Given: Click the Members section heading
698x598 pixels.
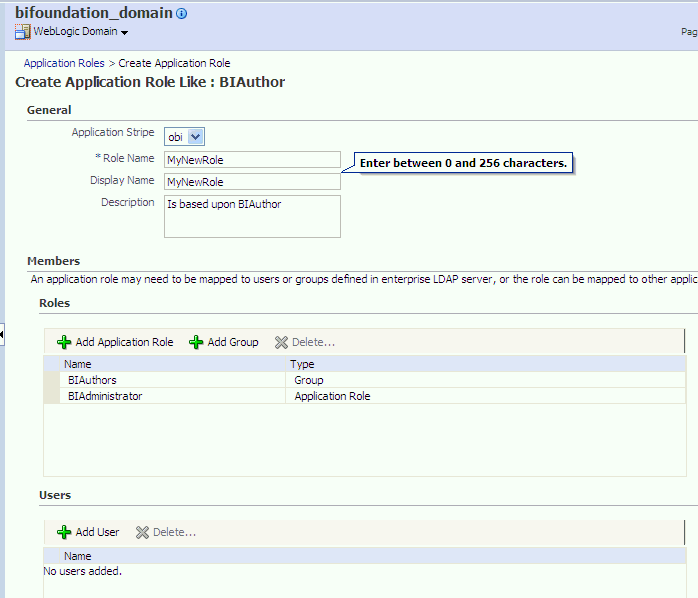Looking at the screenshot, I should coord(53,261).
